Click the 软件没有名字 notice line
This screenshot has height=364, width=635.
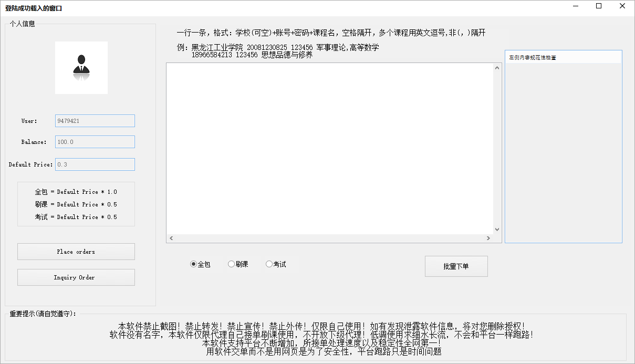(321, 335)
